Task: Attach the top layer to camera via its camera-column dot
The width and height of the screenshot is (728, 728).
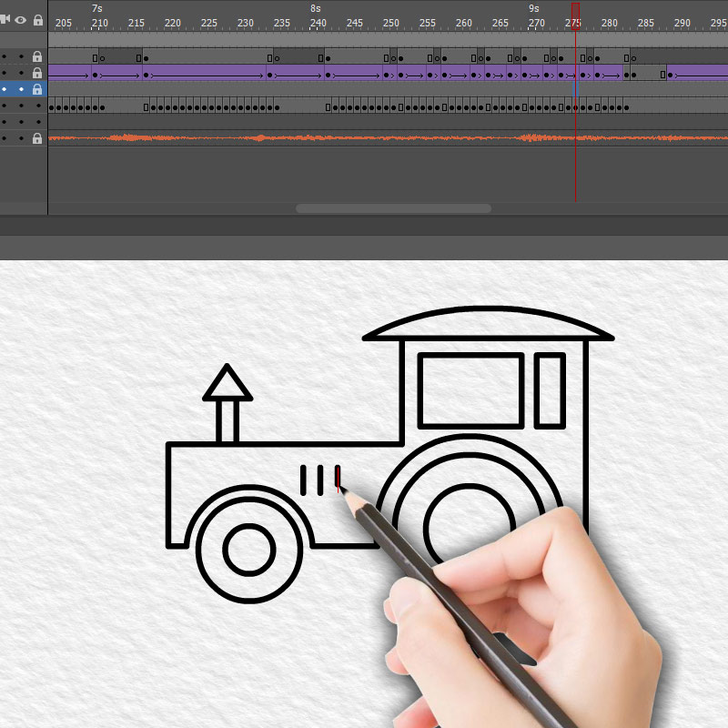Action: [x=5, y=56]
